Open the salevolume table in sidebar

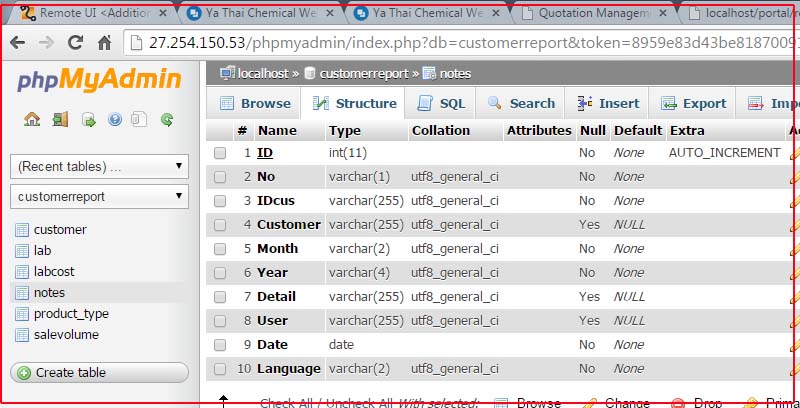coord(66,335)
